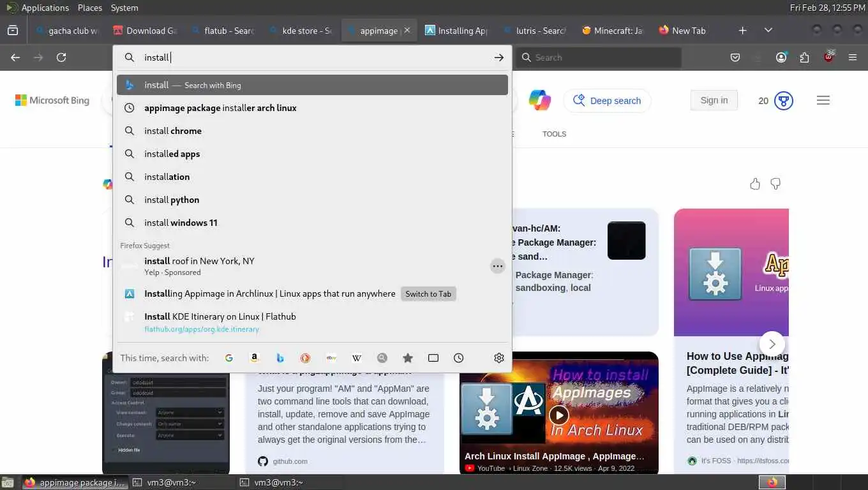Viewport: 868px width, 490px height.
Task: Click the thumbs up feedback icon
Action: pyautogui.click(x=755, y=184)
